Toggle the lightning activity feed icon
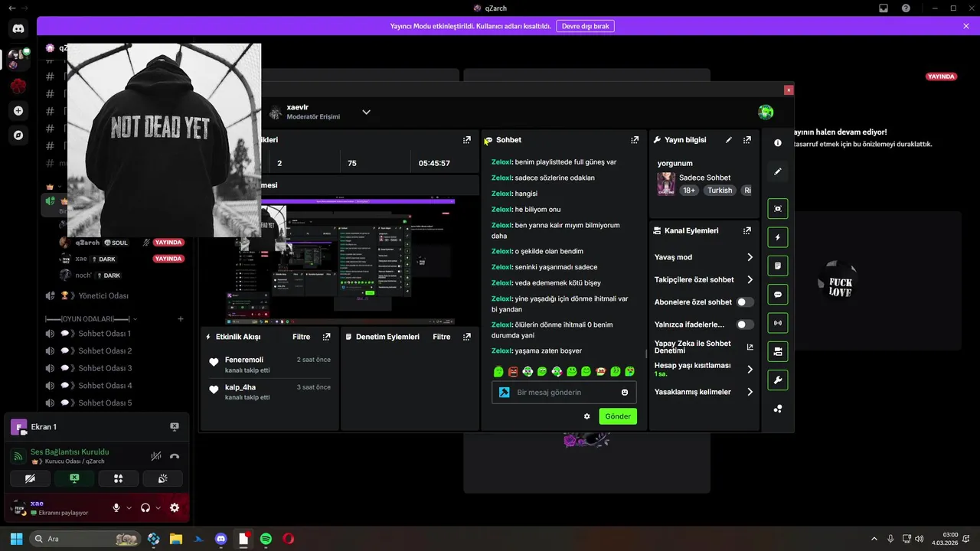This screenshot has width=980, height=551. pos(778,237)
